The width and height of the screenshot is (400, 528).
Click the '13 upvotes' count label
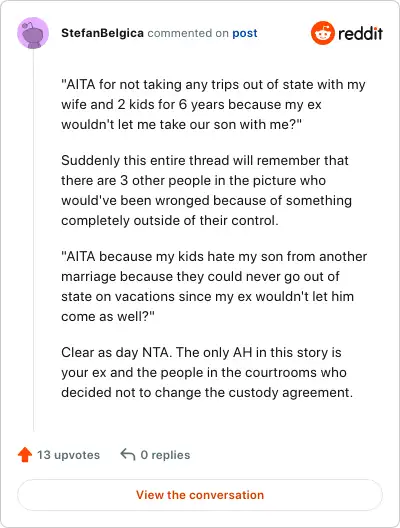[x=68, y=455]
